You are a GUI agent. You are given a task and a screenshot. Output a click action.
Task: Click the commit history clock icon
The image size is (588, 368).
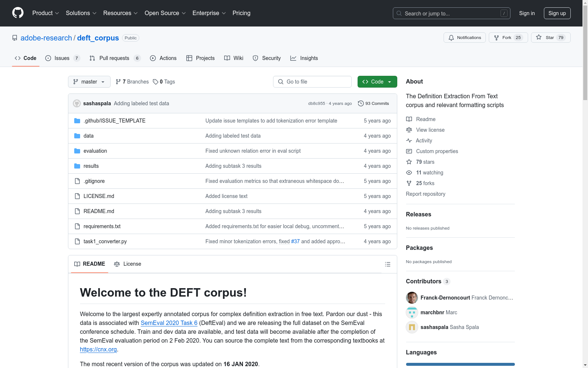tap(361, 103)
